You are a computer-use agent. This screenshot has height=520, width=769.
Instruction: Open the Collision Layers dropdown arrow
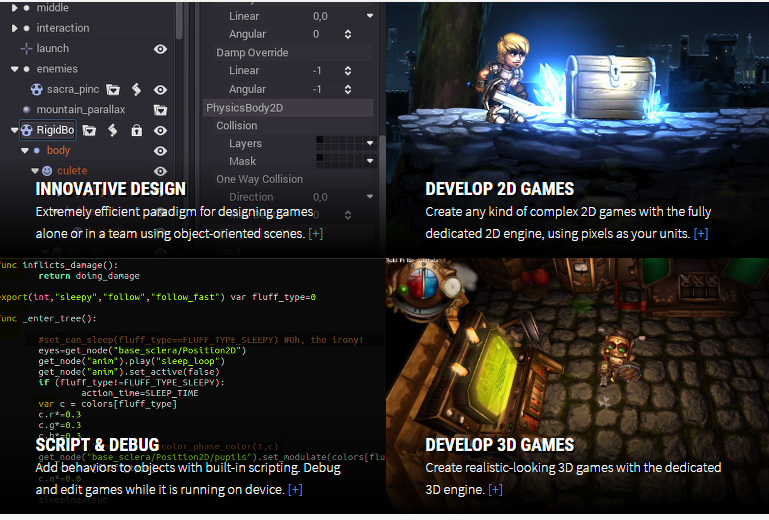pos(370,143)
